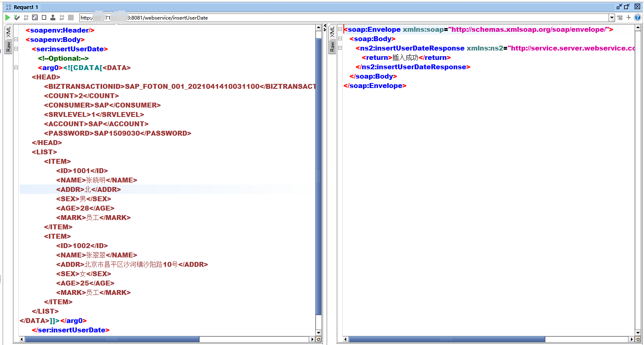Click the soapenv:Header line
The height and width of the screenshot is (345, 644).
60,30
